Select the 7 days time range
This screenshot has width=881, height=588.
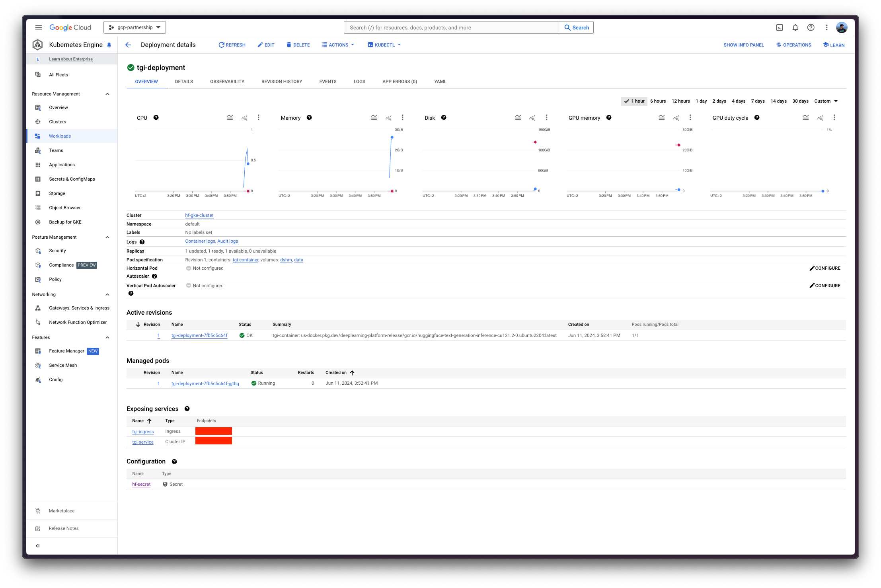point(758,101)
